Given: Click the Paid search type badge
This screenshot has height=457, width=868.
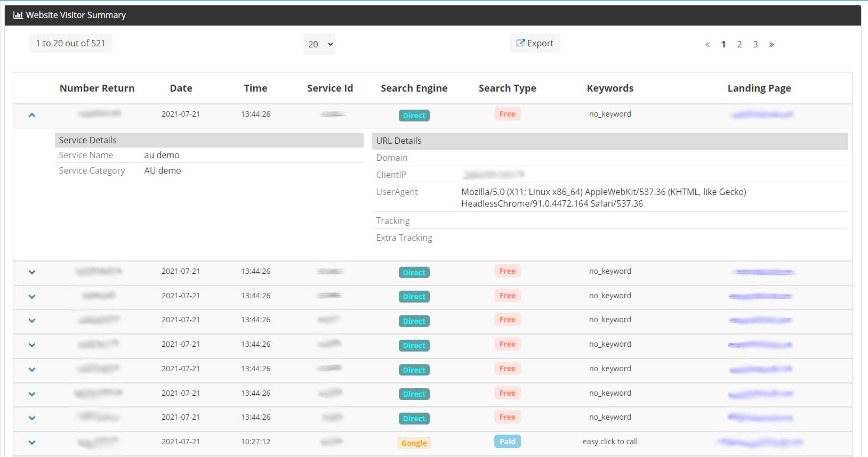Looking at the screenshot, I should pos(508,442).
